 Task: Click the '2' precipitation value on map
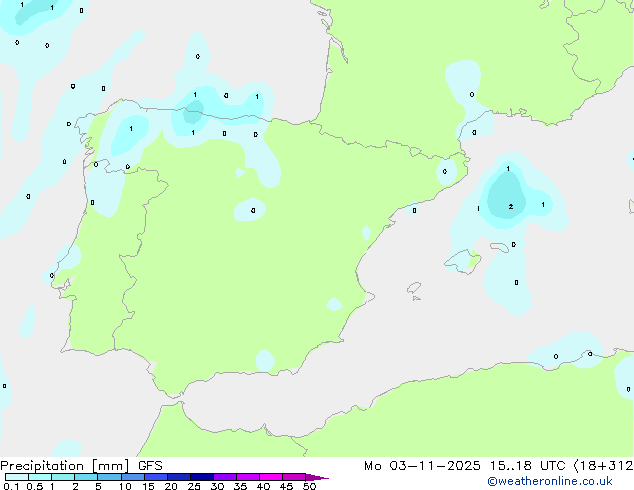pos(511,207)
